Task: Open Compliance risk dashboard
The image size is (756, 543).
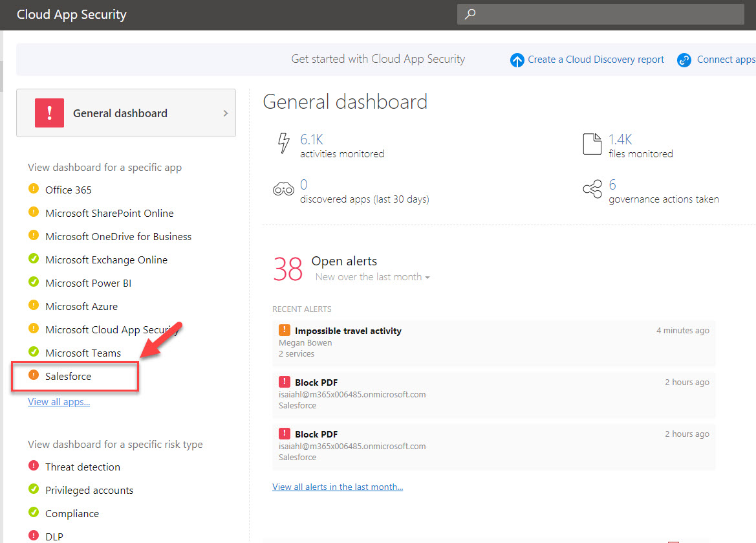Action: (72, 513)
